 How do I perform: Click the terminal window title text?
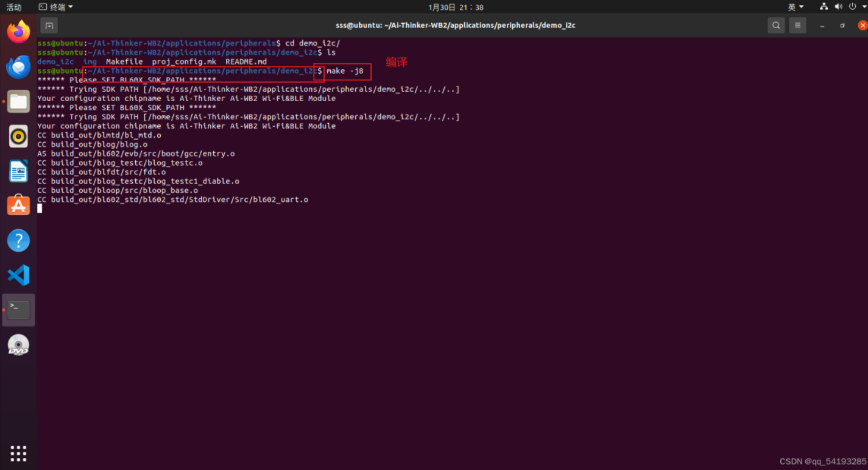point(456,26)
